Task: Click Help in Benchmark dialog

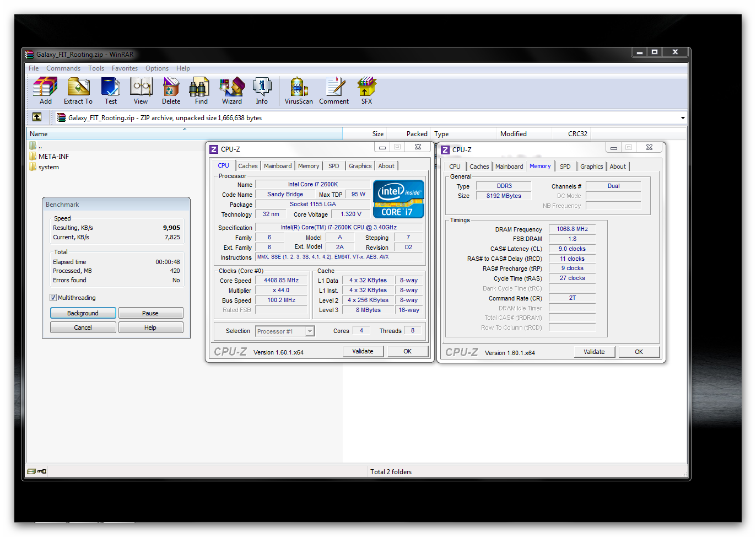Action: (x=150, y=327)
